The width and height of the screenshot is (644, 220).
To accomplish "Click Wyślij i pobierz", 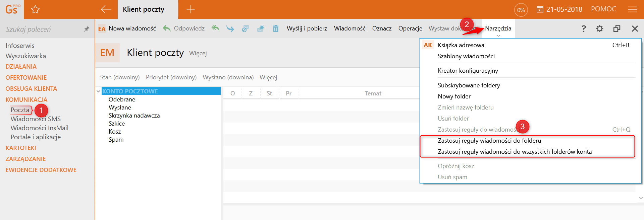I will (x=307, y=28).
